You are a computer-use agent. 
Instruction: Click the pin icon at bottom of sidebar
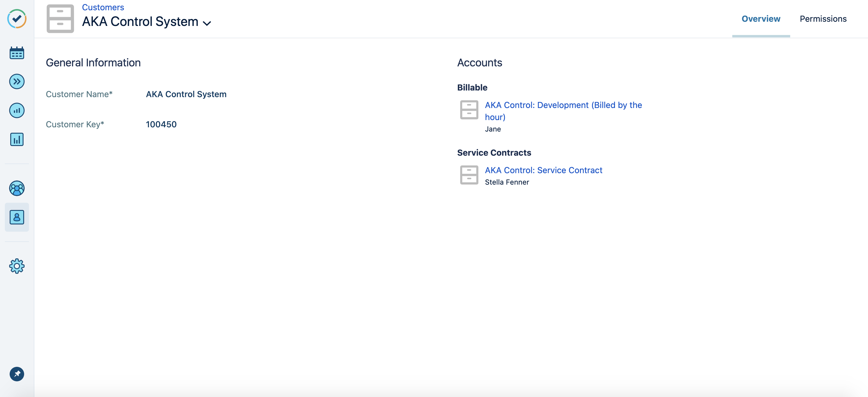click(x=17, y=374)
